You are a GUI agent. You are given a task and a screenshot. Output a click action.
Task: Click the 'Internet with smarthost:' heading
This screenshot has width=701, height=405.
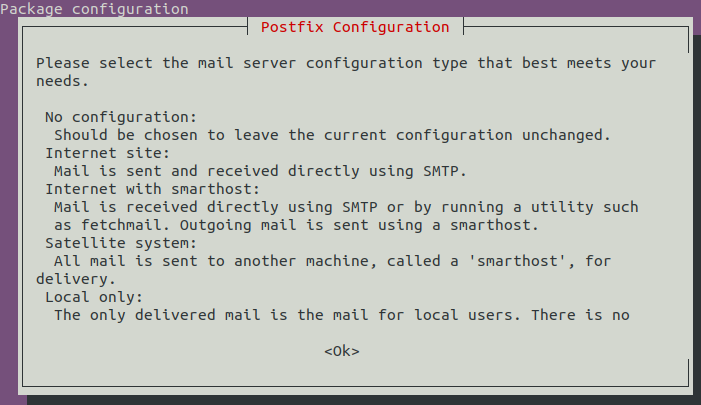click(x=152, y=189)
